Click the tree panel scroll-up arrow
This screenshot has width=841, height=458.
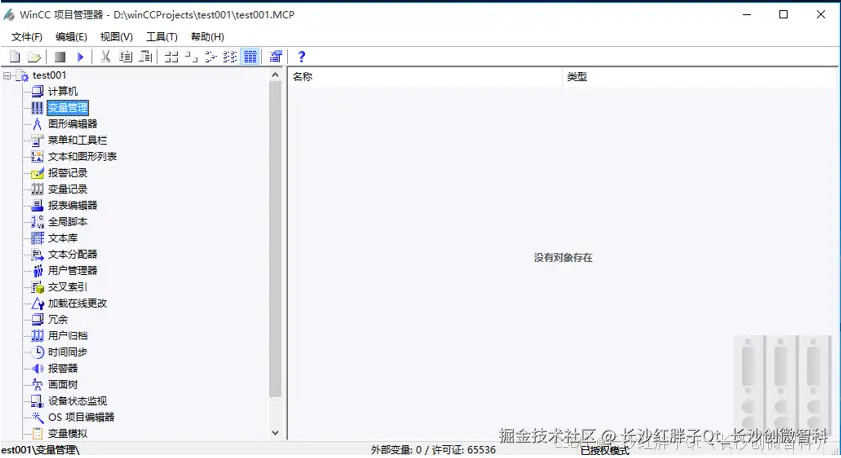pos(275,75)
